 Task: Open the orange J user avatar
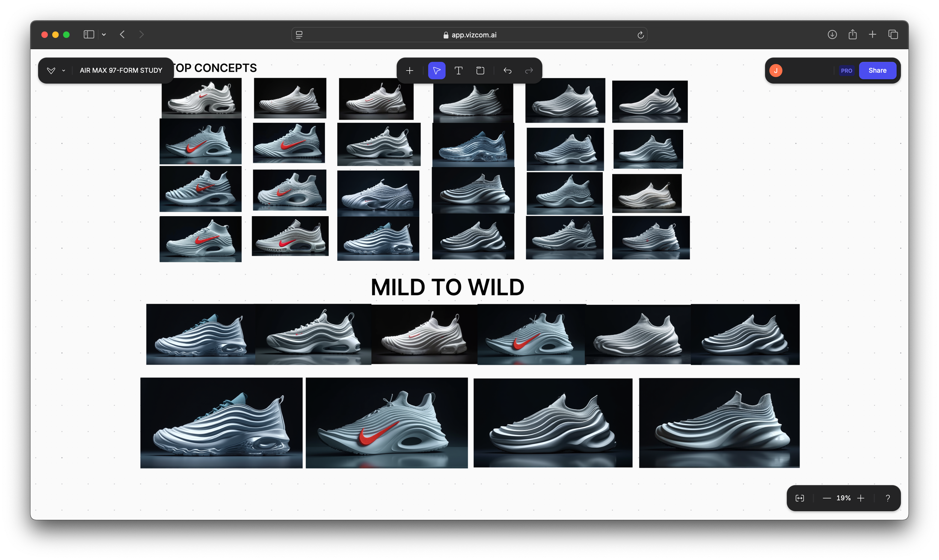[x=776, y=71]
